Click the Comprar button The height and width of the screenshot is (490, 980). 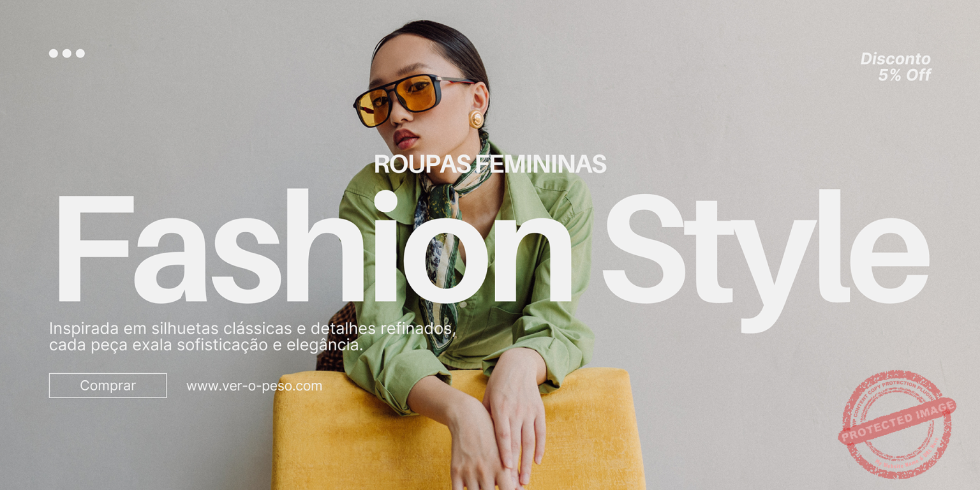(x=108, y=385)
